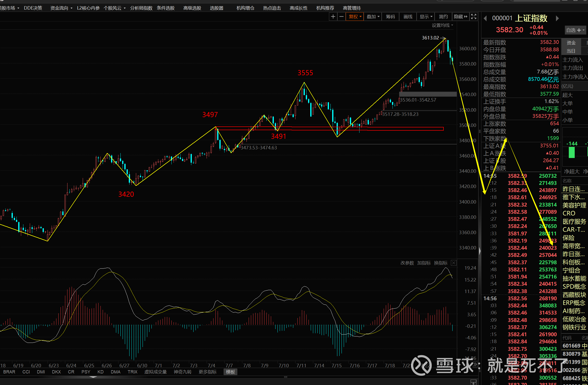
Task: Open 自选 add-to-watchlist dropdown
Action: 575,30
